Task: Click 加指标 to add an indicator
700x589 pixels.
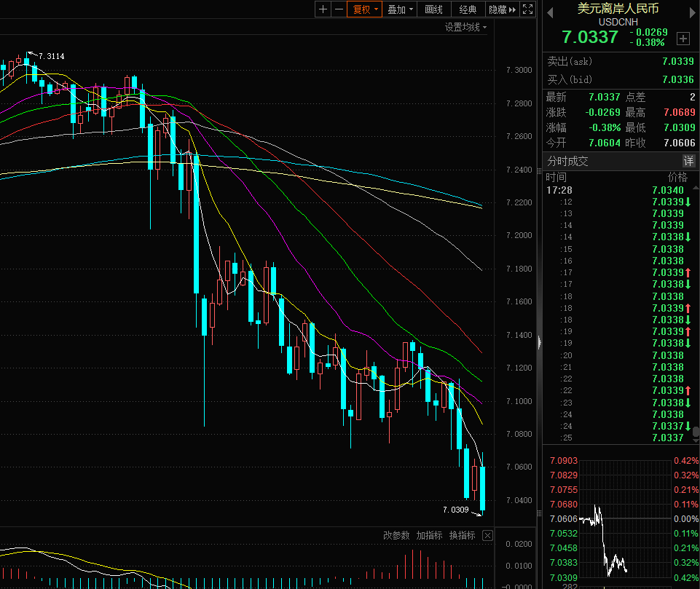Action: coord(429,536)
